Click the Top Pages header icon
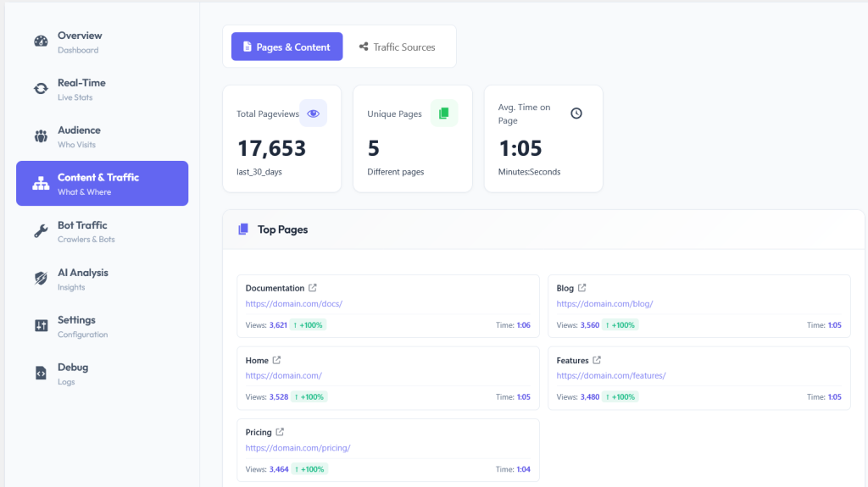The height and width of the screenshot is (487, 868). coord(243,230)
